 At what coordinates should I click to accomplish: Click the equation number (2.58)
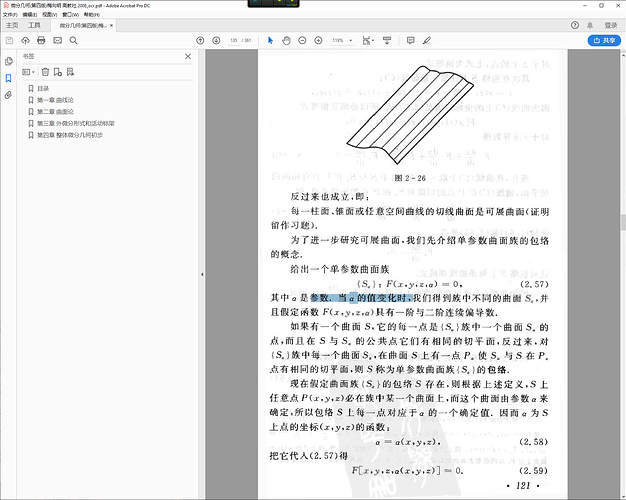click(x=533, y=442)
